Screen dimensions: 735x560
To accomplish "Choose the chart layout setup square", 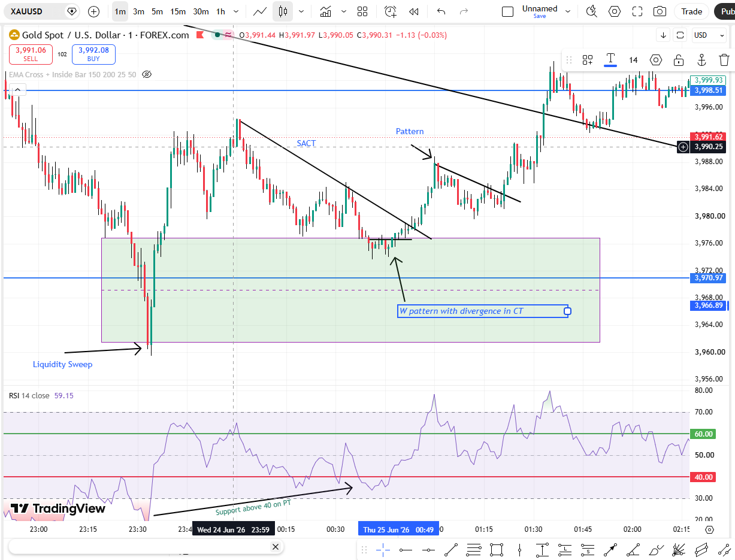I will (507, 11).
